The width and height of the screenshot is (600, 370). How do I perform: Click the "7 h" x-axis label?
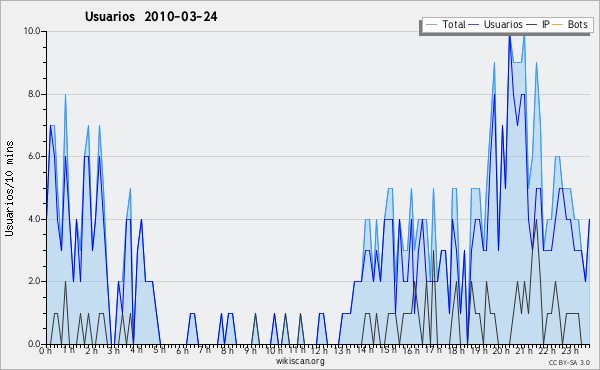204,350
